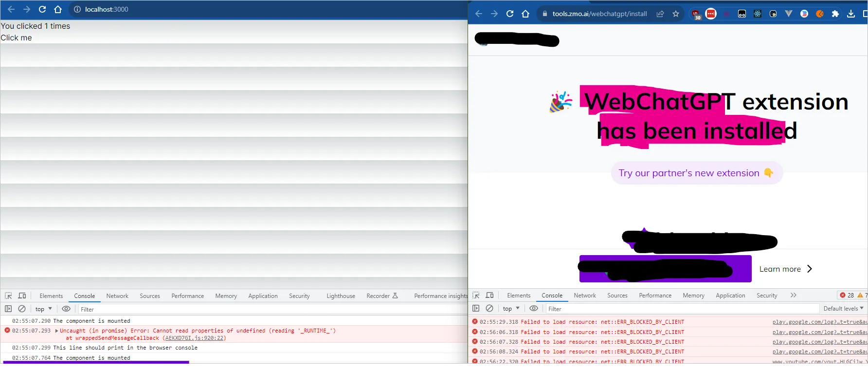The image size is (868, 370).
Task: Select the 'You clicked 1 times' text
Action: (x=35, y=26)
